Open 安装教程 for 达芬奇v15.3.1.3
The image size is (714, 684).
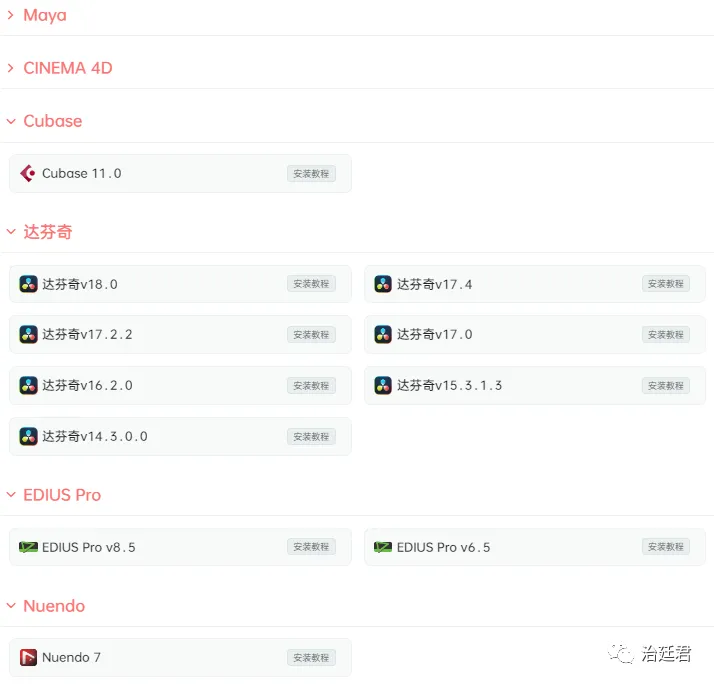(666, 386)
